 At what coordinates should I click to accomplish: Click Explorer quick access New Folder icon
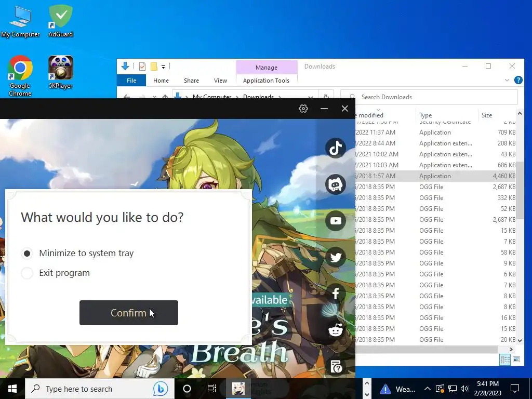point(154,66)
